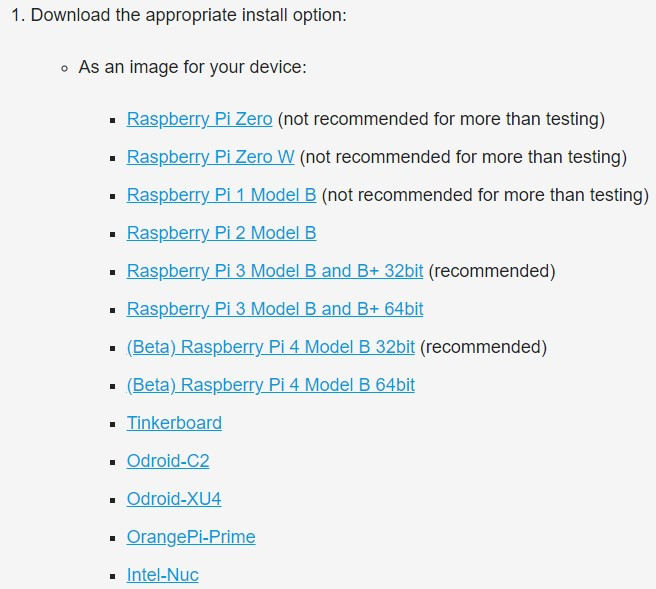Image resolution: width=656 pixels, height=589 pixels.
Task: Click the testing note beside Pi Zero W
Action: (464, 157)
